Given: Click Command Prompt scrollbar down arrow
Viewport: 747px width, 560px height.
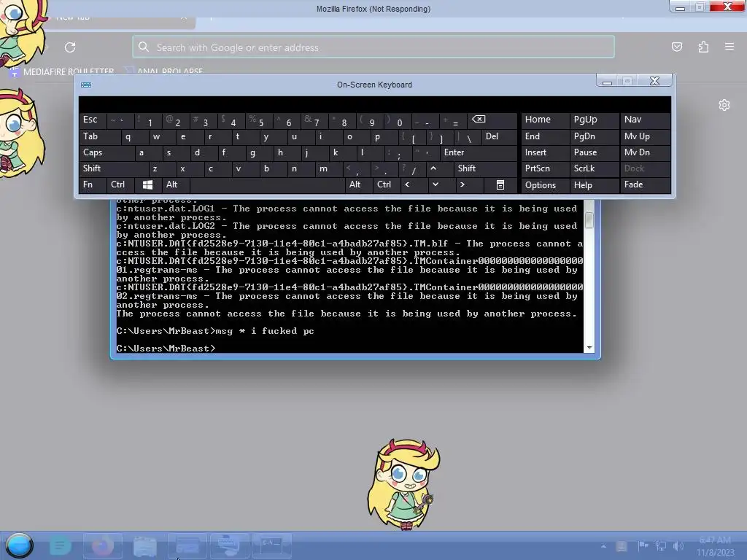Looking at the screenshot, I should pos(589,348).
